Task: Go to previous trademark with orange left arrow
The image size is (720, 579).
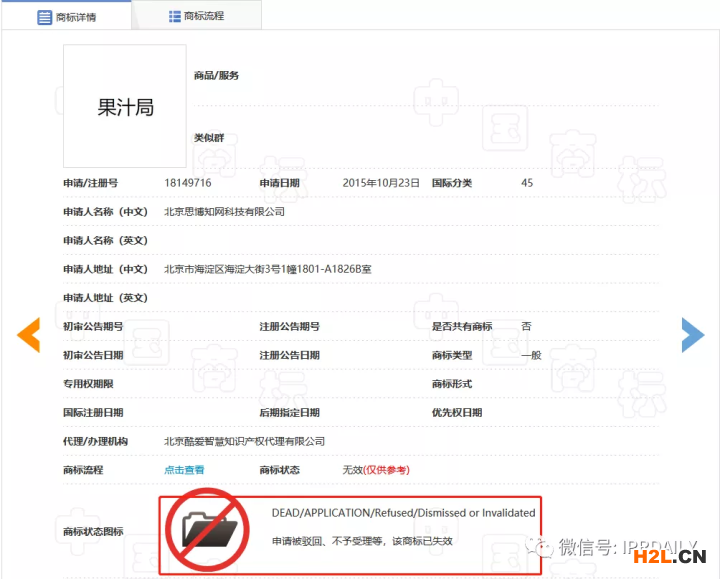Action: click(x=28, y=335)
